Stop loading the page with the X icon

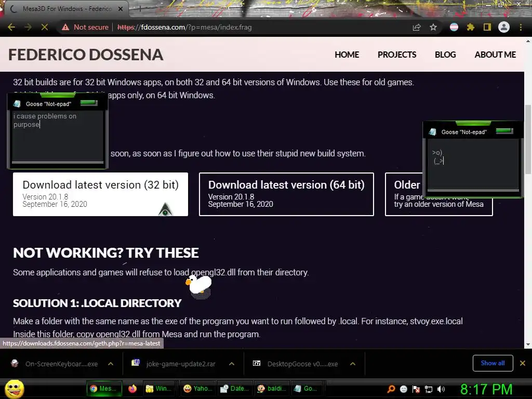point(45,27)
